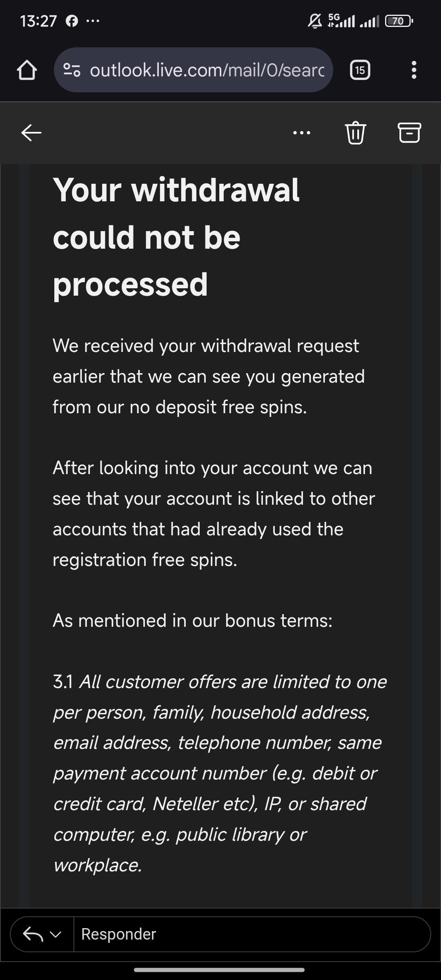
Task: Tap the browser home icon
Action: click(27, 70)
